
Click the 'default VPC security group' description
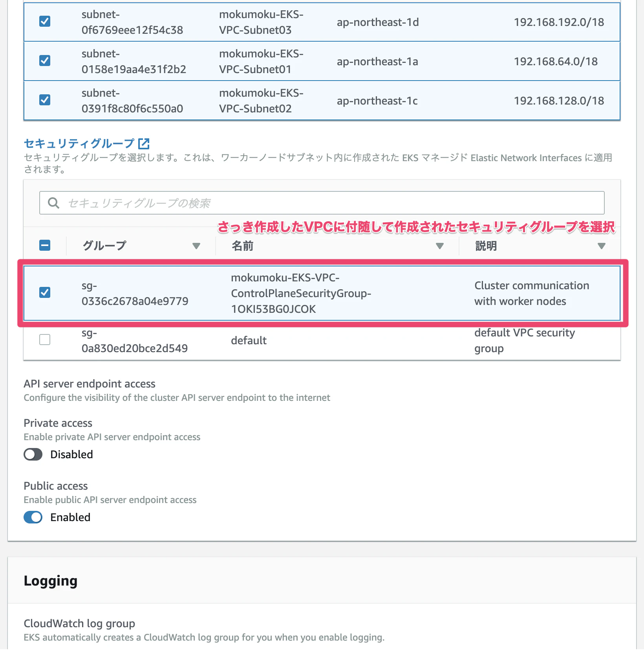point(524,340)
